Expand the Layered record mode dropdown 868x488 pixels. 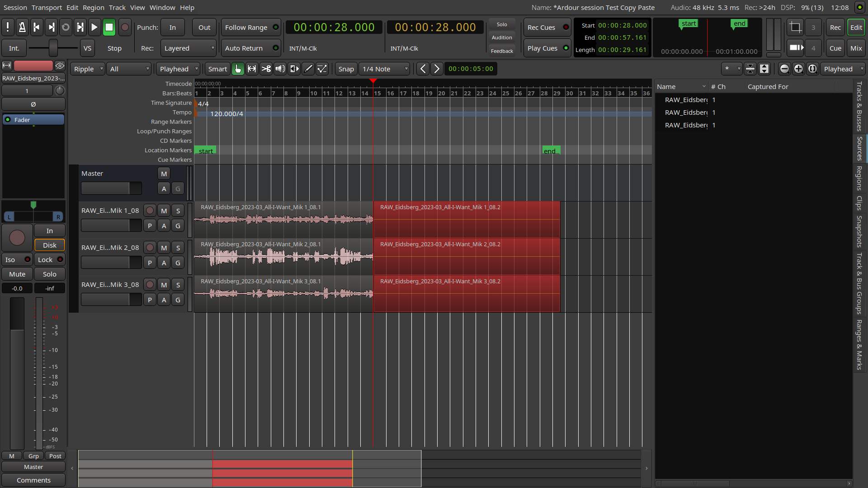(x=188, y=48)
